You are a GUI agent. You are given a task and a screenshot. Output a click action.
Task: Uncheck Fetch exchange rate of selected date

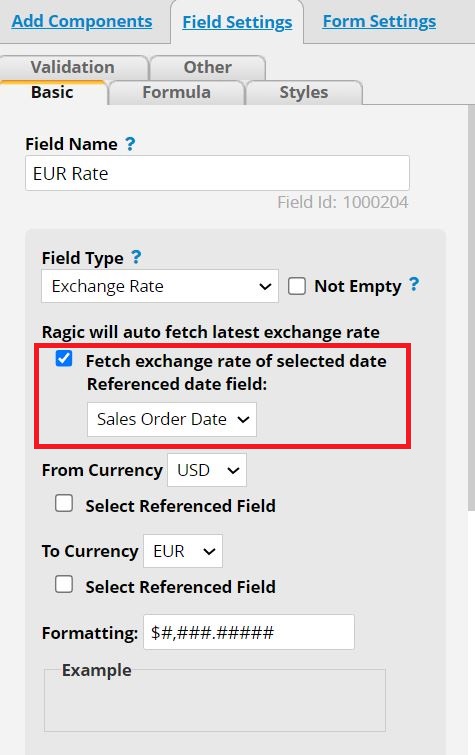64,359
